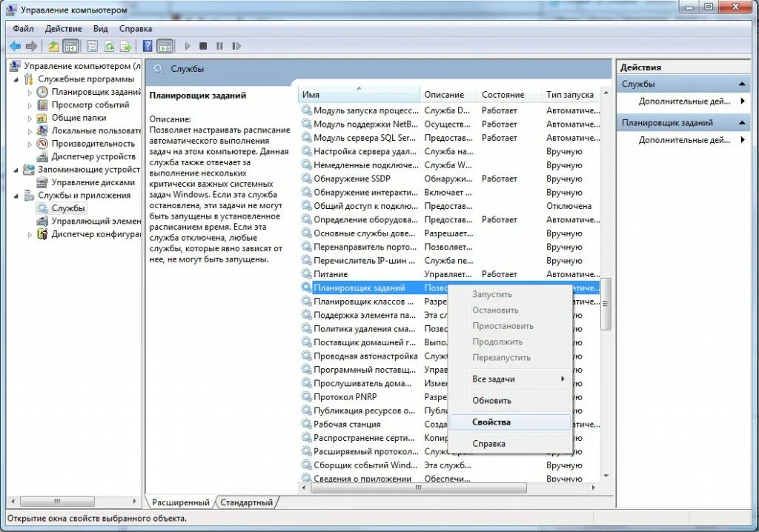Screen dimensions: 759x532
Task: Expand the Планировщик заданий tree node
Action: (x=30, y=93)
